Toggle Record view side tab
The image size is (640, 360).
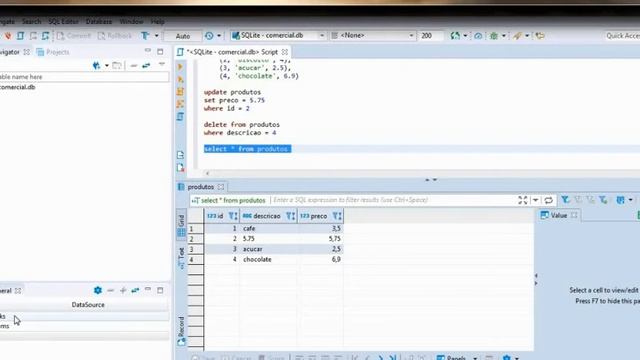(181, 331)
